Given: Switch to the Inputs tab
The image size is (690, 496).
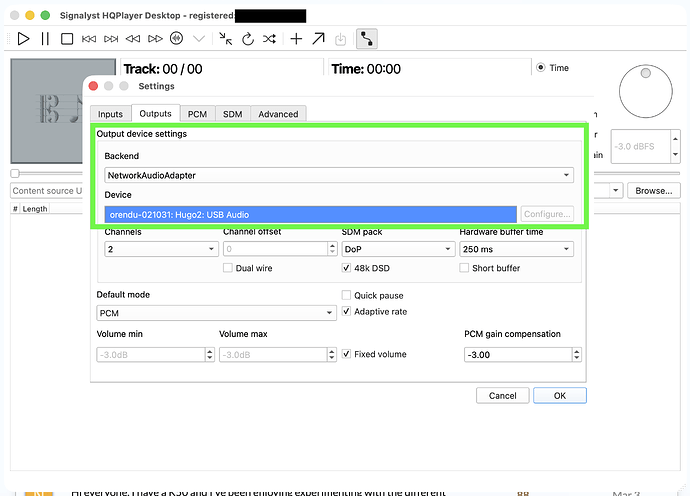Looking at the screenshot, I should point(110,114).
